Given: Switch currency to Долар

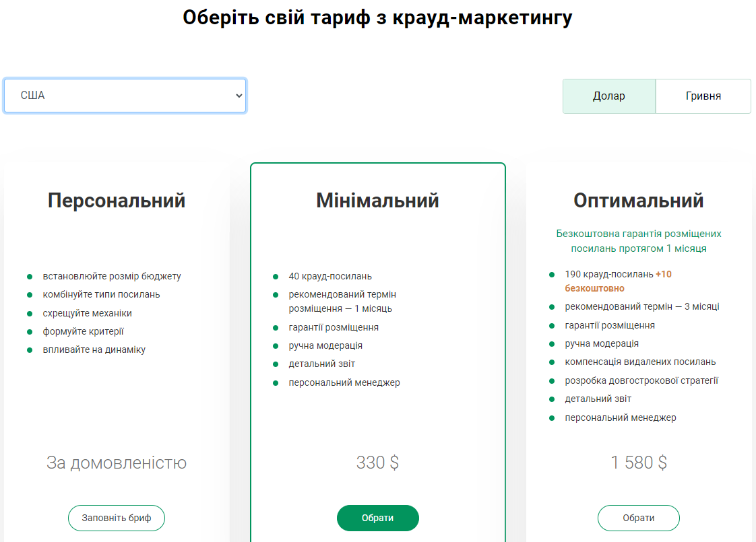Looking at the screenshot, I should pos(608,96).
